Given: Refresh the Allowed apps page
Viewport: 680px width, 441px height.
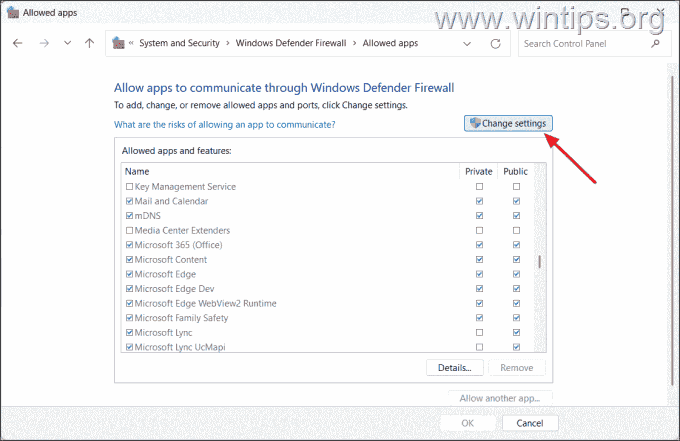Looking at the screenshot, I should point(495,44).
